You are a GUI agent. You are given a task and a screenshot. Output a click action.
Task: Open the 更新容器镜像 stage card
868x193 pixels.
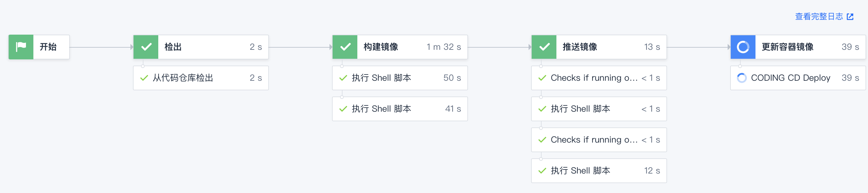(798, 47)
